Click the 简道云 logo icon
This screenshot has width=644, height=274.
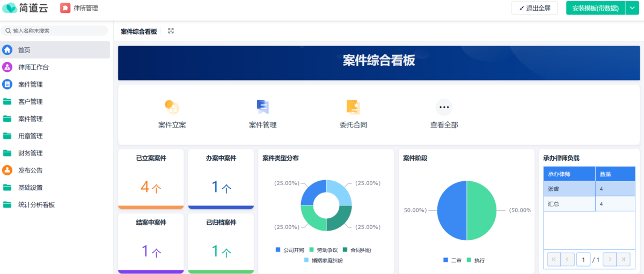coord(10,8)
